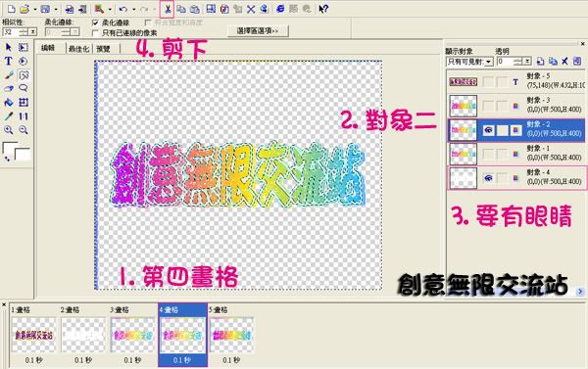
Task: Click the Undo arrow icon
Action: [x=123, y=9]
